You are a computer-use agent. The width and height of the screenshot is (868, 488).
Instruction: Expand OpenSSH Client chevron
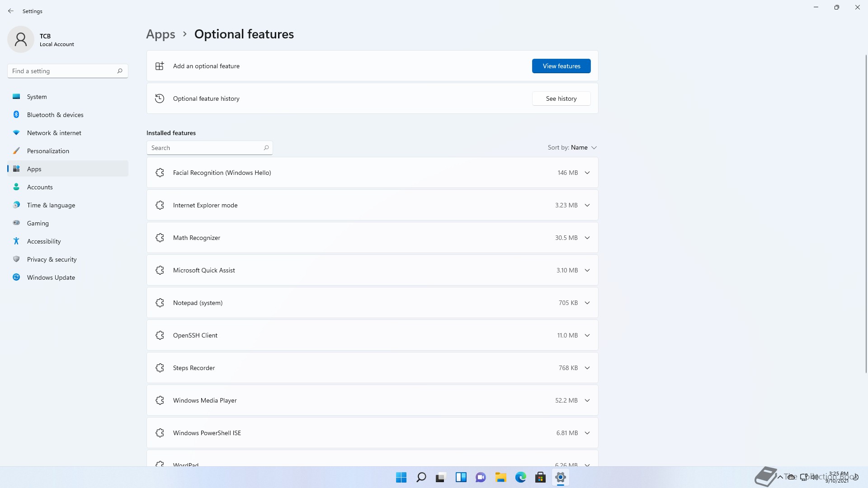pos(587,335)
